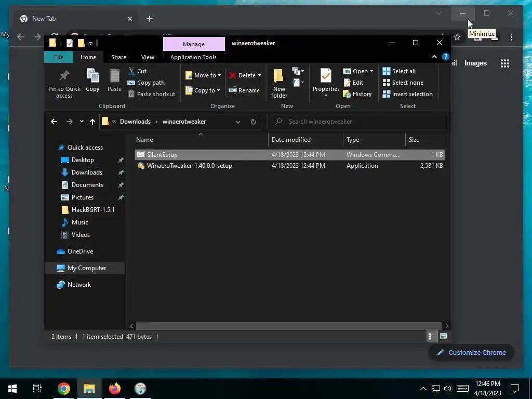The image size is (532, 399).
Task: Click Select none in ribbon
Action: click(403, 83)
